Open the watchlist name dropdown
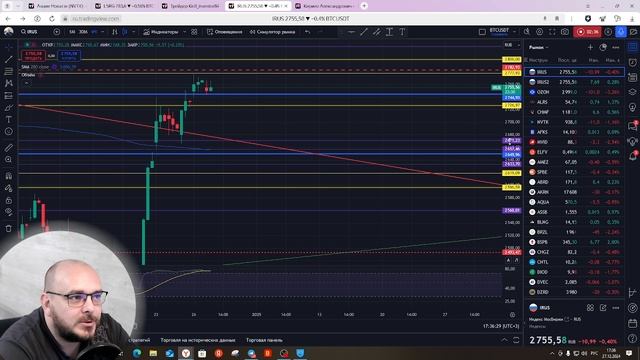Image resolution: width=640 pixels, height=360 pixels. coord(539,47)
